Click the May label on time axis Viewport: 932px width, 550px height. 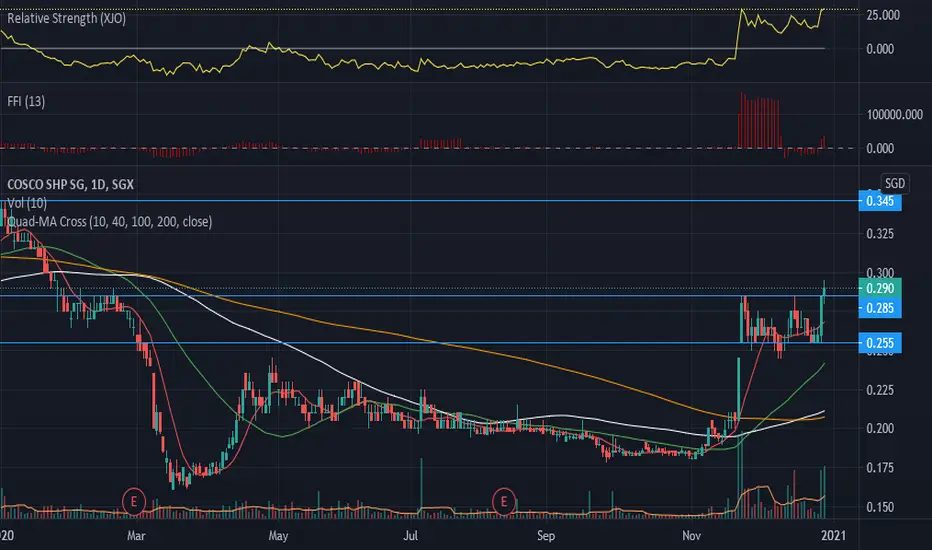tap(278, 536)
